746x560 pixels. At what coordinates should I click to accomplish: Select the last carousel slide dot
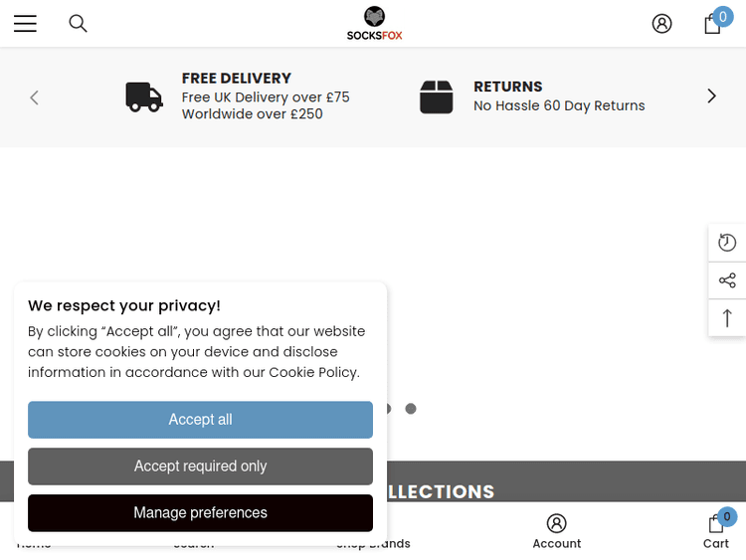411,409
